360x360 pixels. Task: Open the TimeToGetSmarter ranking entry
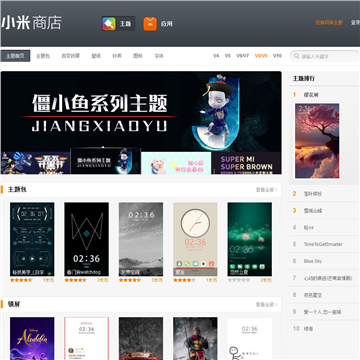pyautogui.click(x=323, y=244)
